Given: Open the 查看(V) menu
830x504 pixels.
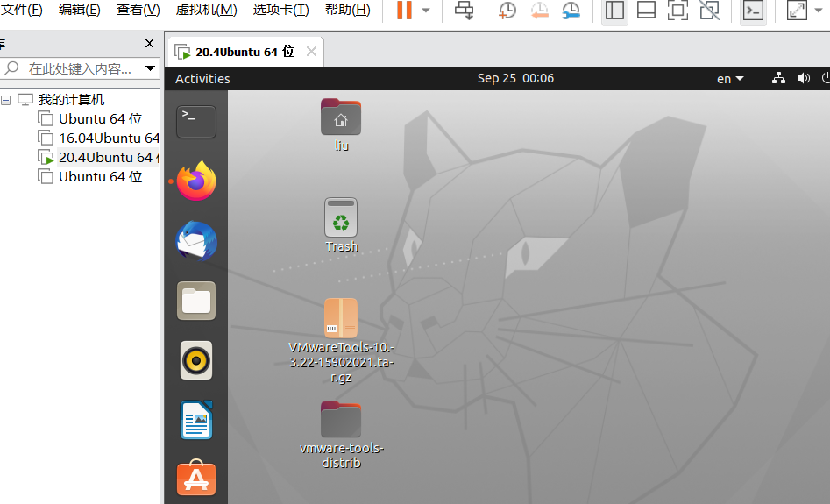Looking at the screenshot, I should tap(138, 10).
